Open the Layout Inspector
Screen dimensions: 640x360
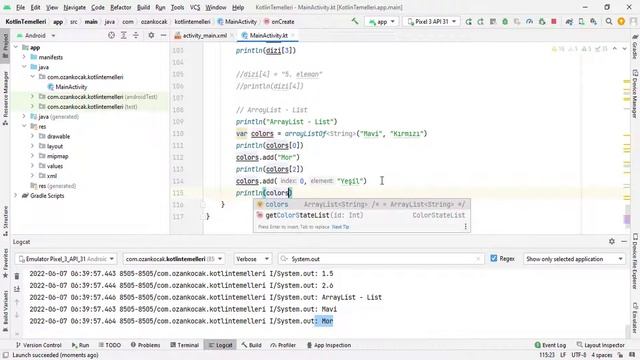click(600, 345)
